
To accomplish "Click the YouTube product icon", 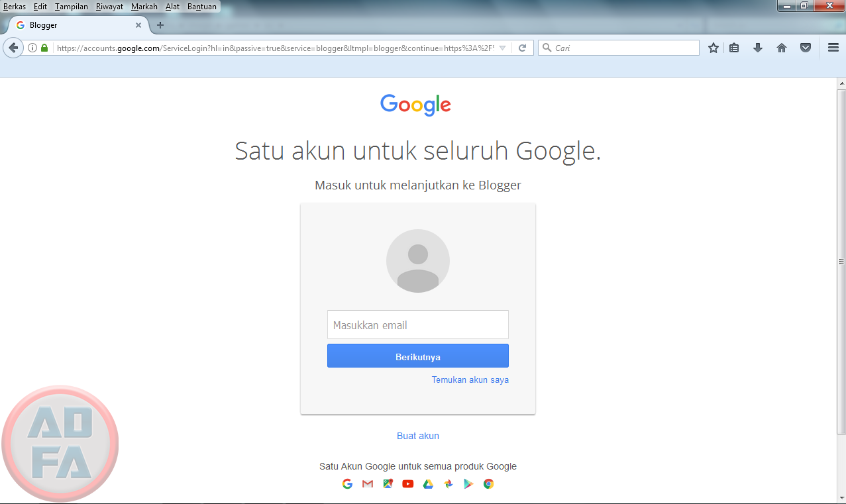I will tap(408, 483).
